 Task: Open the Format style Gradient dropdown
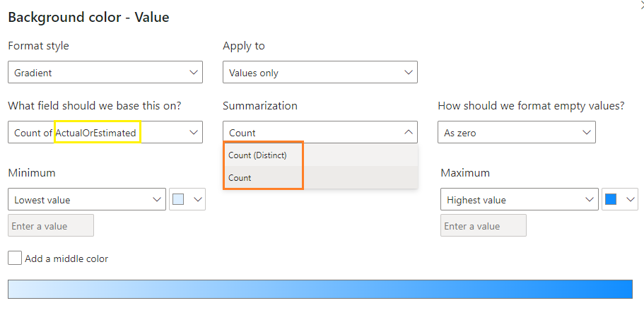pos(105,72)
